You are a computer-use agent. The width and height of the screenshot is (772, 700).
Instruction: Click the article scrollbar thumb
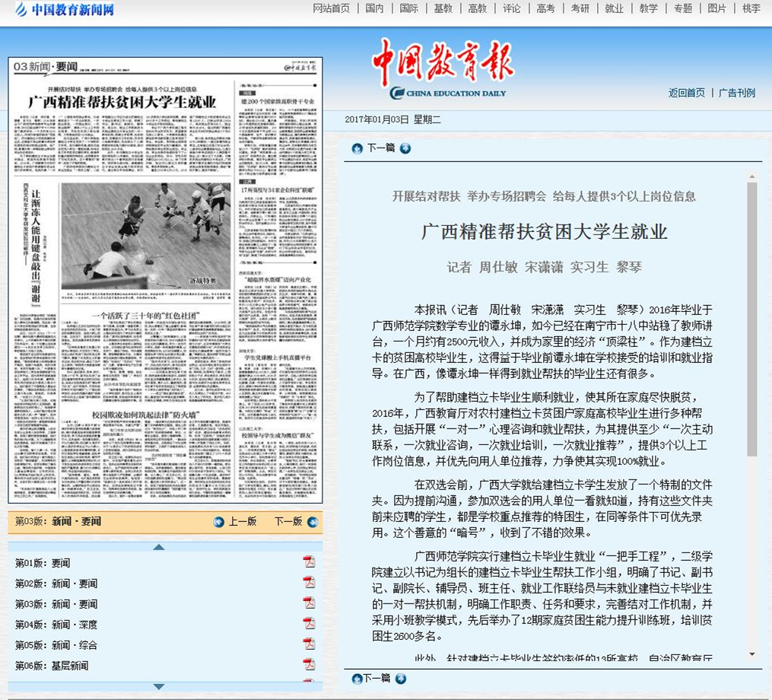coord(751,320)
